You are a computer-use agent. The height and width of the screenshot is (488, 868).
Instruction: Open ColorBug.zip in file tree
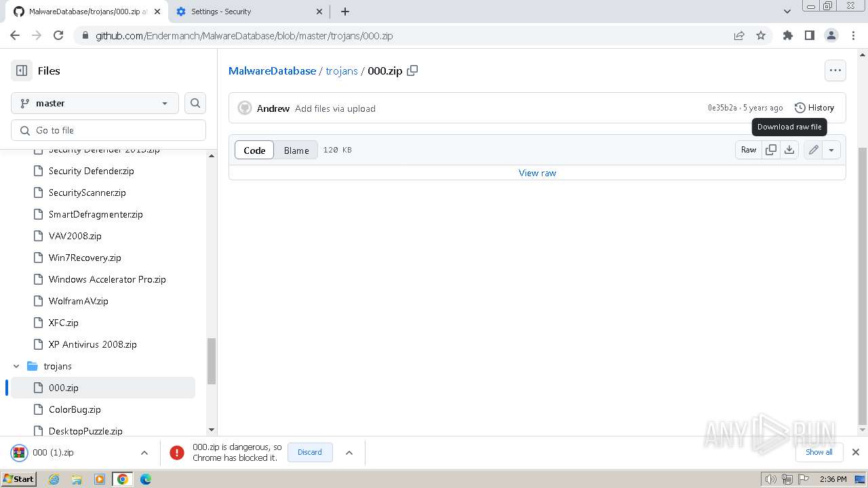(x=75, y=409)
